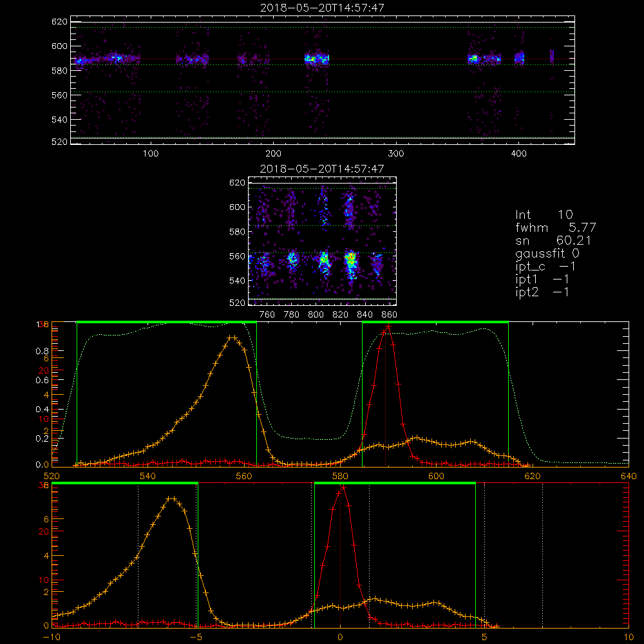Click x-axis label 100 of the wide image
Screen dimensions: 644x644
coord(150,154)
